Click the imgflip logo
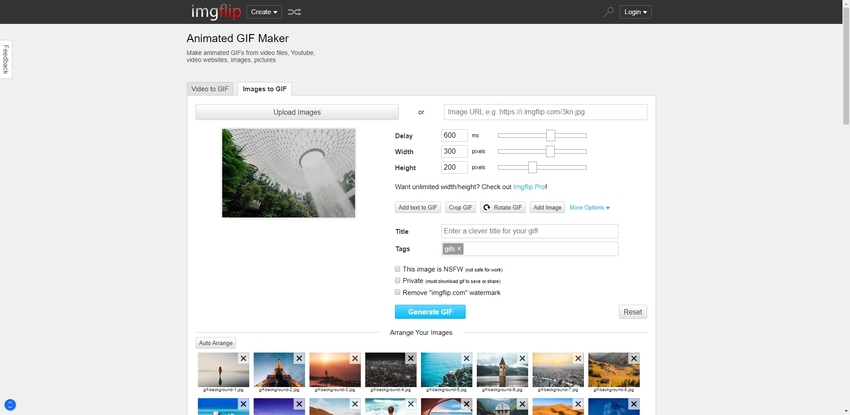The image size is (850, 415). click(x=216, y=12)
